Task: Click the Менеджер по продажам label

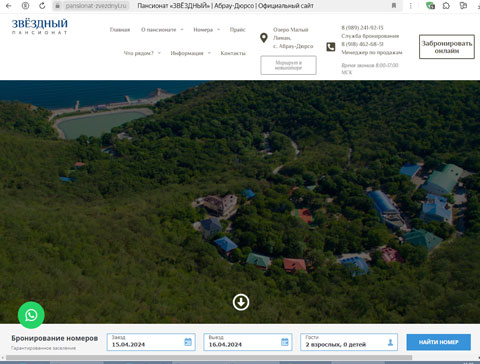Action: (x=372, y=52)
